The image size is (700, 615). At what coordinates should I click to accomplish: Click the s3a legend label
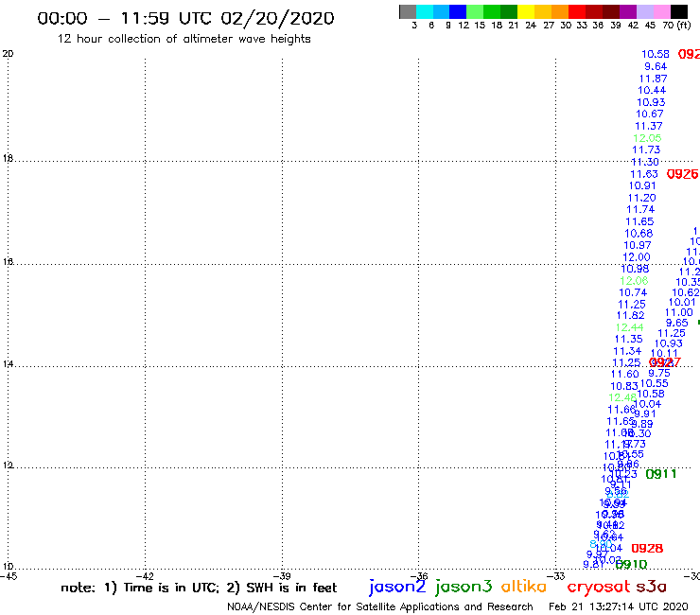(651, 587)
